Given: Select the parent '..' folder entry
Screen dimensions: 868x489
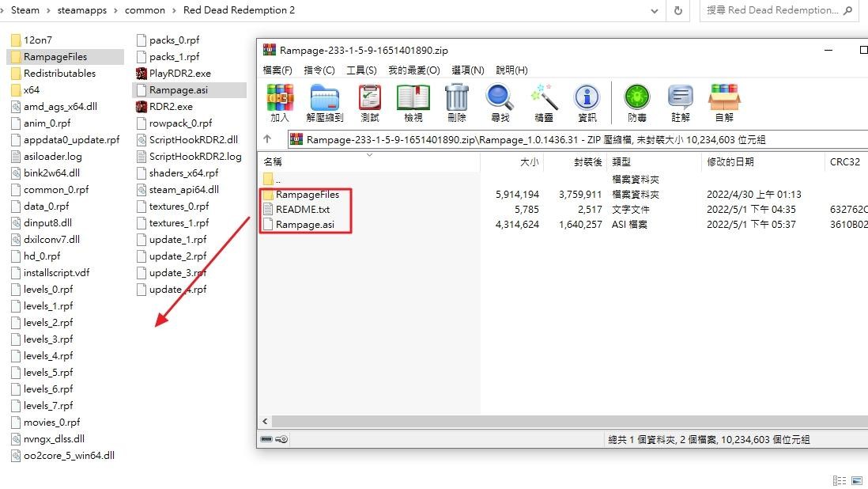Looking at the screenshot, I should pos(272,180).
